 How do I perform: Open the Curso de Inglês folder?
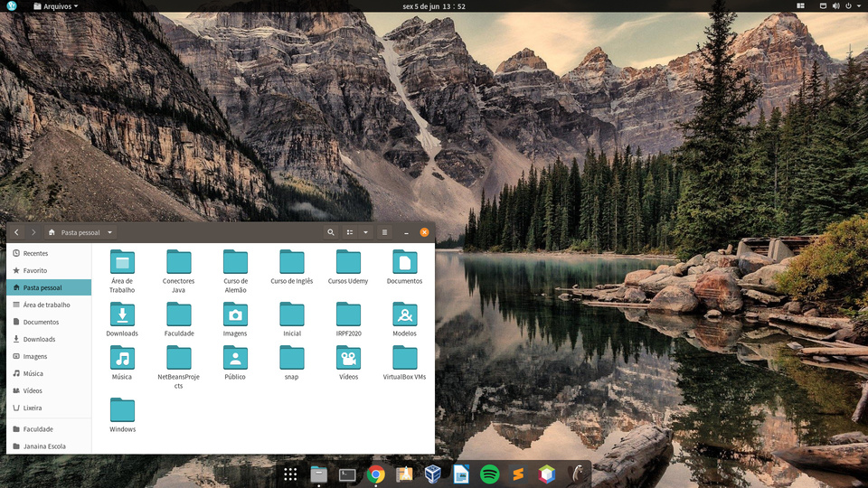tap(291, 263)
